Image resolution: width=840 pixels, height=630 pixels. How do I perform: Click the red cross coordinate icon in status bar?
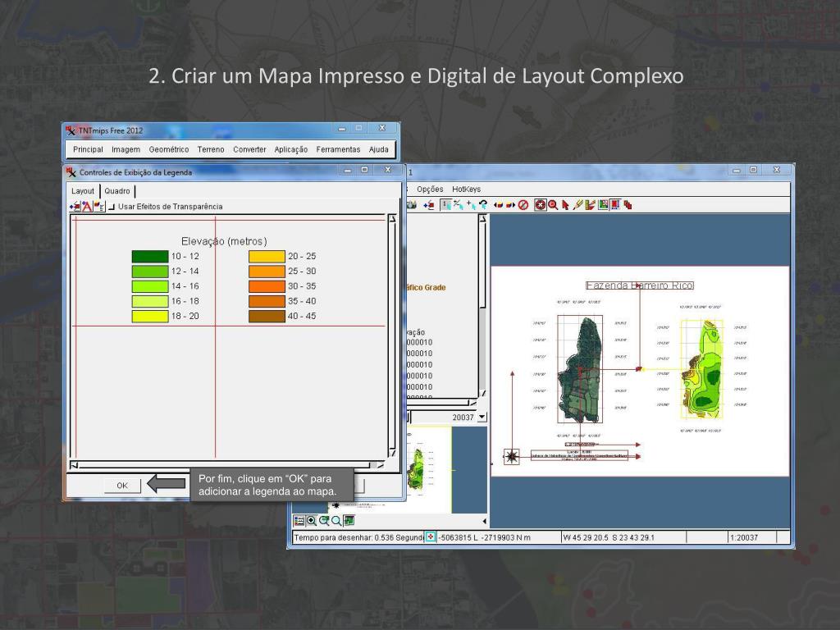430,536
